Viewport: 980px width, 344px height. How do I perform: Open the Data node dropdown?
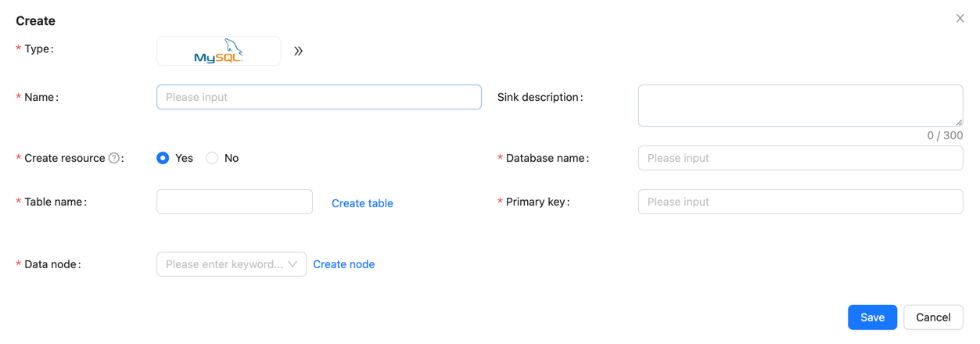[x=223, y=264]
